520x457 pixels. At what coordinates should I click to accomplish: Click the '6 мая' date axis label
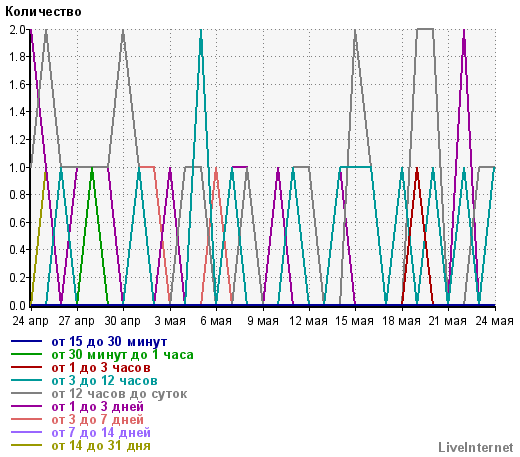pyautogui.click(x=216, y=321)
